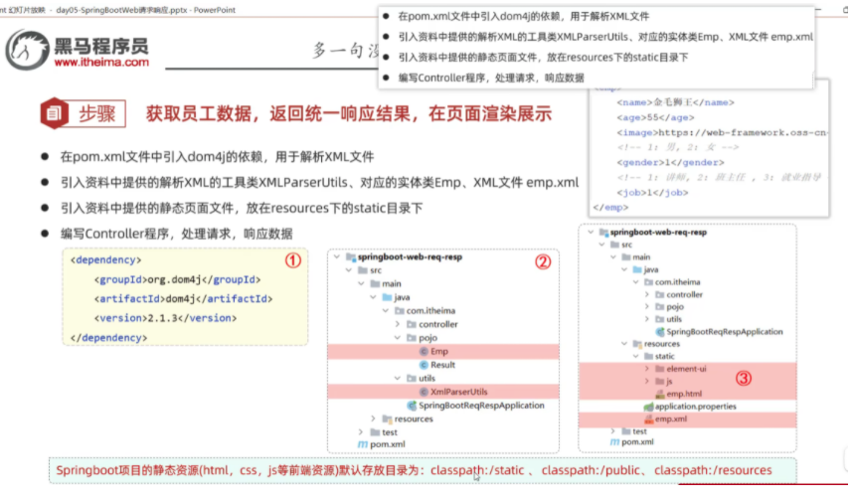Screen dimensions: 855x504
Task: Click the <image> URL XML line
Action: click(x=722, y=132)
